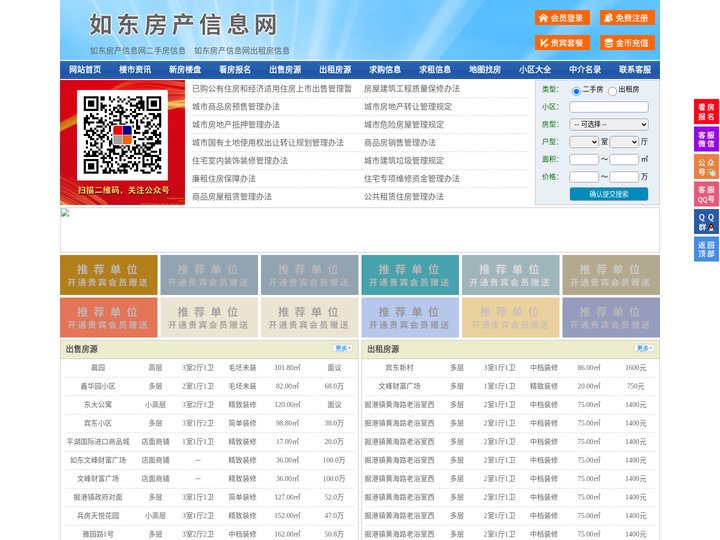Click the gold 推荐单位 banner tile
The image size is (720, 540).
(x=109, y=275)
